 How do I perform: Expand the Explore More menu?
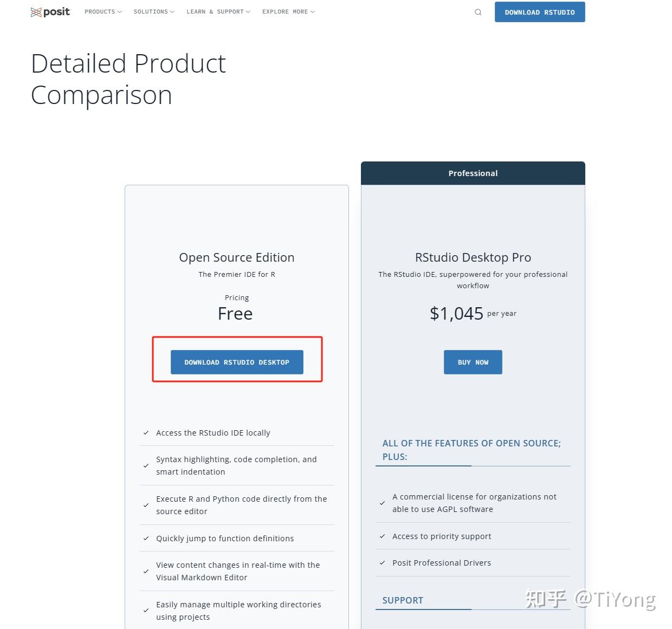click(288, 12)
